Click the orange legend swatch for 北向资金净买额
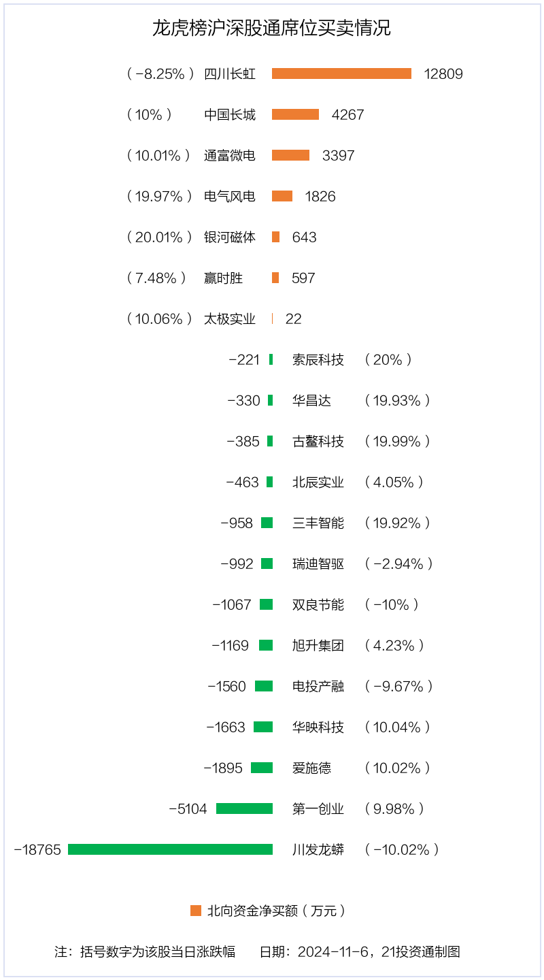The image size is (544, 980). (196, 911)
